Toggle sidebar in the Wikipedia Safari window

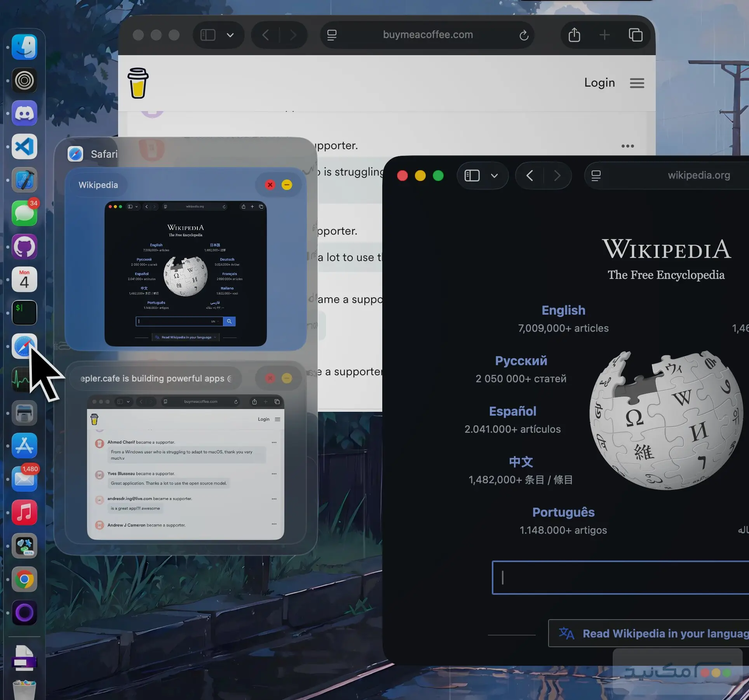[472, 176]
